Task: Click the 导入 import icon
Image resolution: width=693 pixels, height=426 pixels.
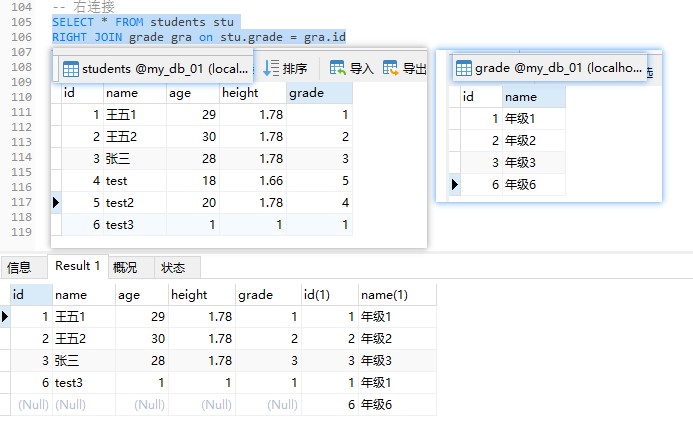Action: pyautogui.click(x=337, y=68)
